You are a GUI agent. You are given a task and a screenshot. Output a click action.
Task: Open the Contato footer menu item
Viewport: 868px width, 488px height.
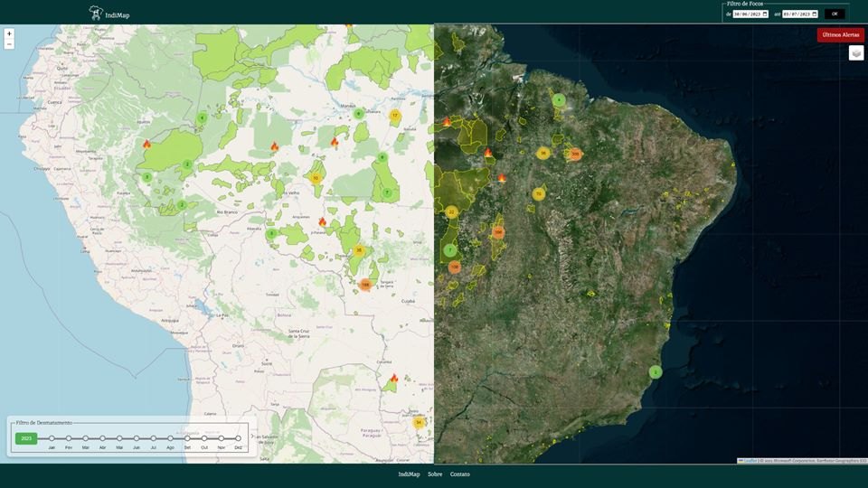click(460, 474)
